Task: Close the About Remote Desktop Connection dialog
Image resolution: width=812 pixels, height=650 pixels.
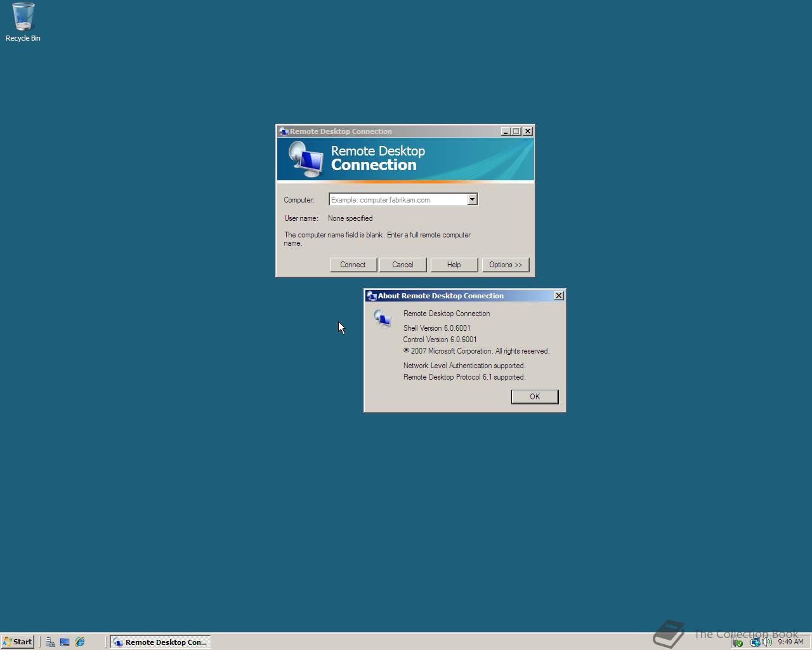Action: pyautogui.click(x=558, y=296)
